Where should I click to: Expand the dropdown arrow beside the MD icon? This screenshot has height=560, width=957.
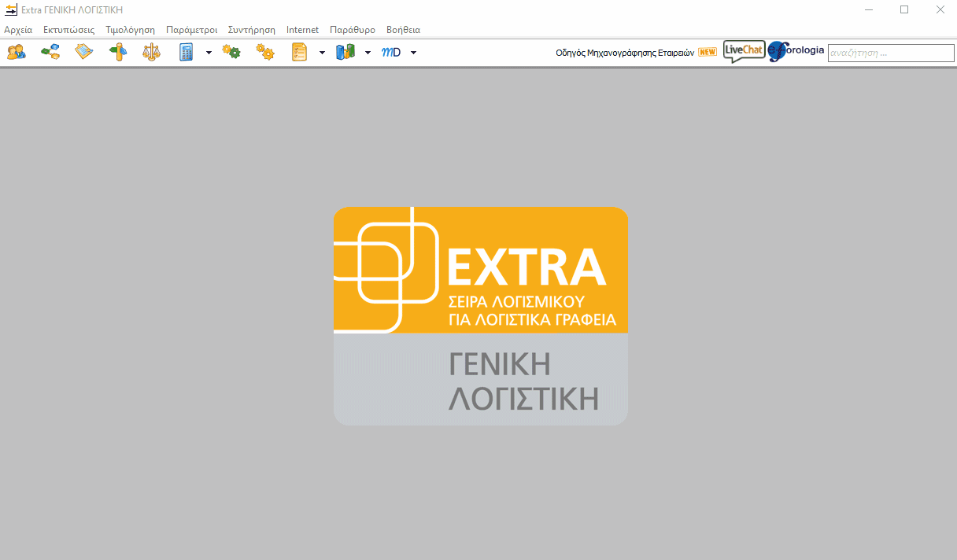pos(413,53)
